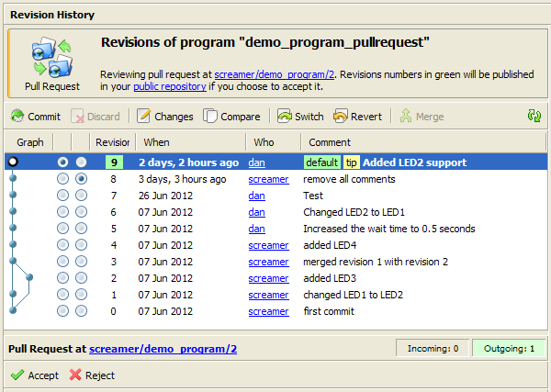This screenshot has height=392, width=551.
Task: Select first radio button for revision 4
Action: click(62, 245)
